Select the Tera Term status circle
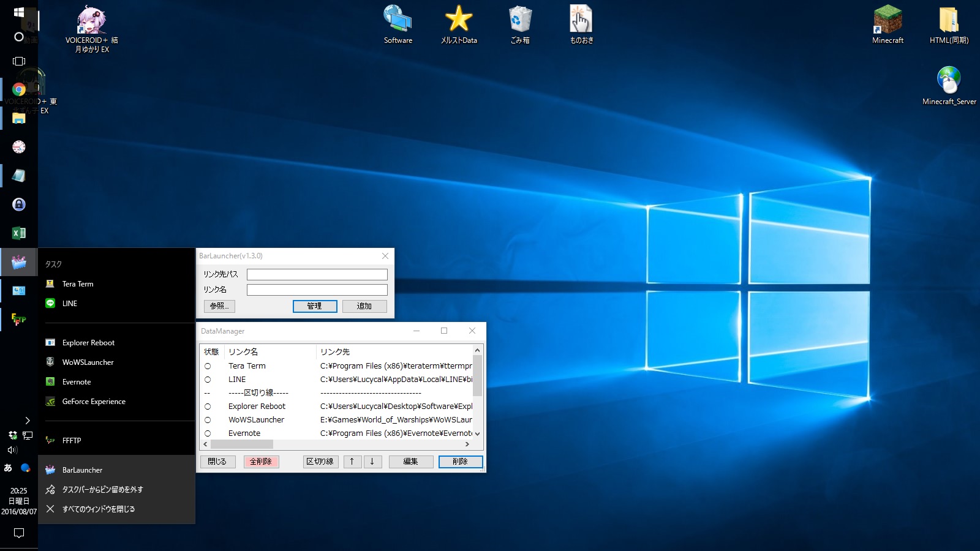 [208, 366]
